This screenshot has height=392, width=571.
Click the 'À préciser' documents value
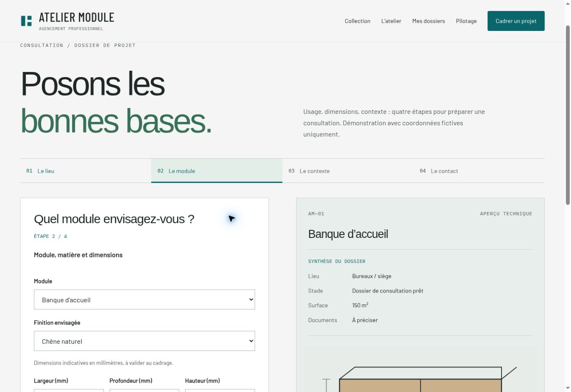[365, 320]
